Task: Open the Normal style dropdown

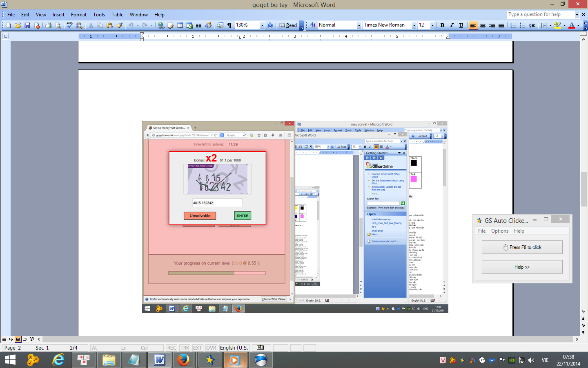Action: [359, 25]
